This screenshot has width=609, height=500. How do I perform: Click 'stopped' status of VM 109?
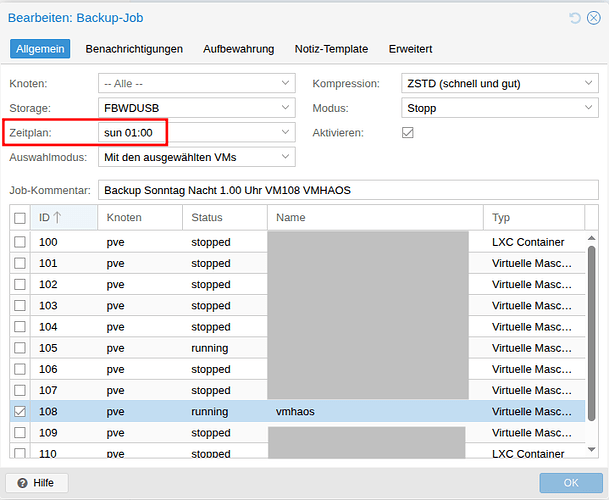[211, 433]
